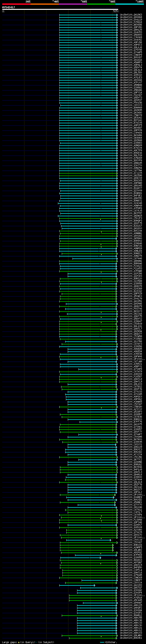Select the UniRef100_P33560 label
This screenshot has height=644, width=146.
point(131,339)
